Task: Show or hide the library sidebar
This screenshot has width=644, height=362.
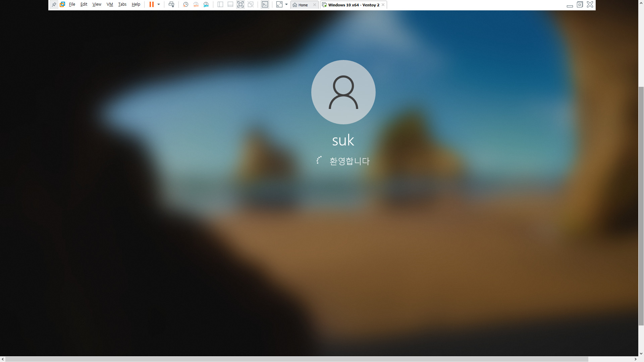Action: tap(220, 5)
